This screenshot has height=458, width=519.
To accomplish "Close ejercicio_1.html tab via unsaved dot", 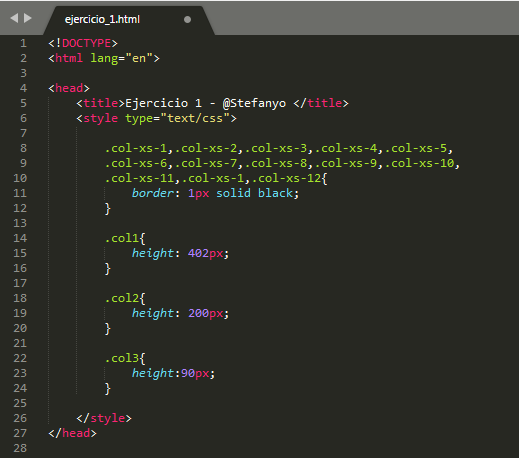I will [x=187, y=20].
